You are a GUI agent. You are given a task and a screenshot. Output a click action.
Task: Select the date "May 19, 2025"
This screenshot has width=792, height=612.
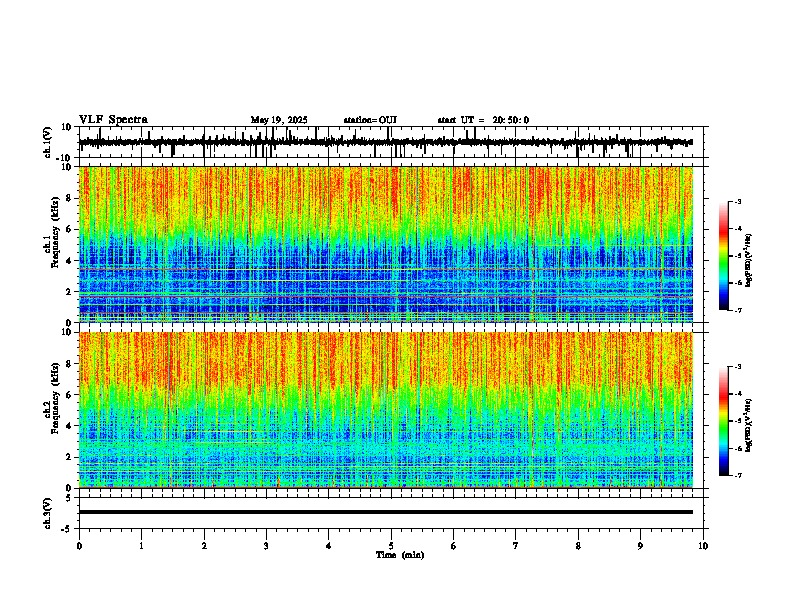point(279,120)
